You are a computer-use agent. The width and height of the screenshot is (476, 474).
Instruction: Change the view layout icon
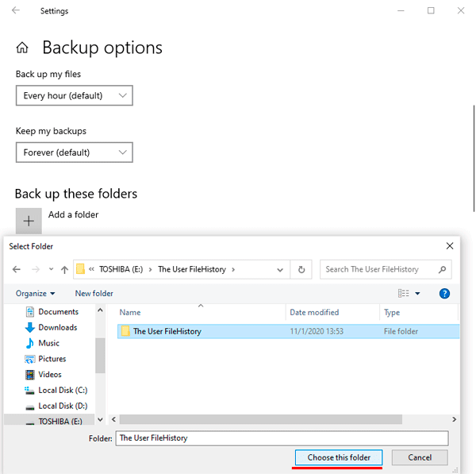404,293
